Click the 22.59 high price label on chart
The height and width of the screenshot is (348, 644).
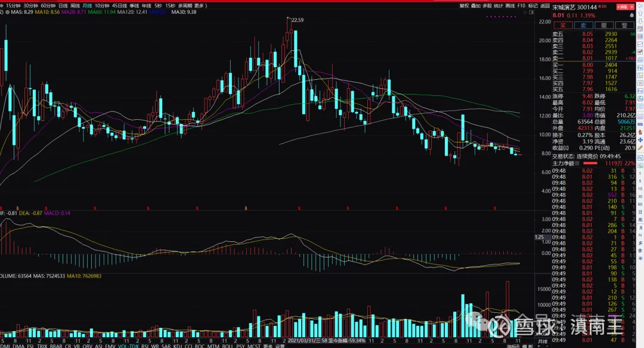[x=298, y=20]
